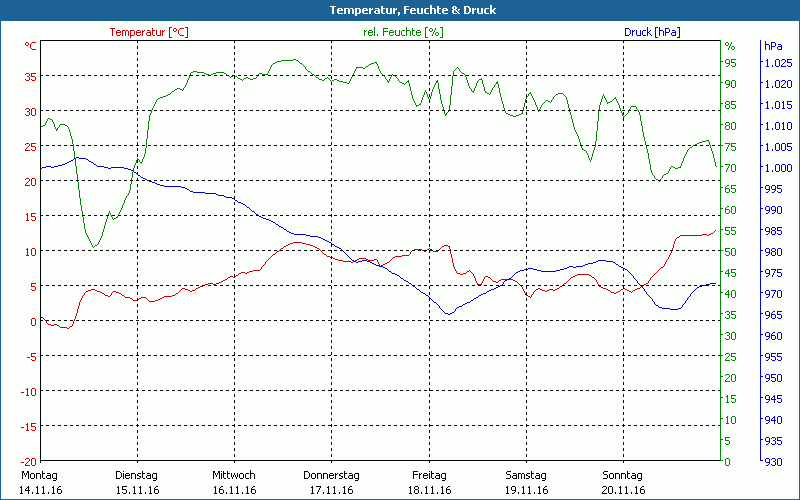
Task: Click the '%' unit label on humidity axis
Action: [730, 46]
